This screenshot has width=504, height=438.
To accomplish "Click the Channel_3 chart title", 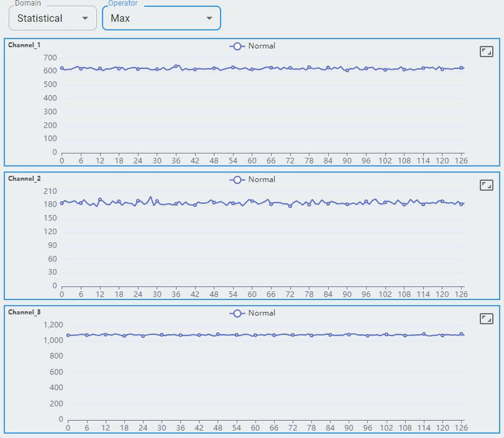I will [x=24, y=312].
